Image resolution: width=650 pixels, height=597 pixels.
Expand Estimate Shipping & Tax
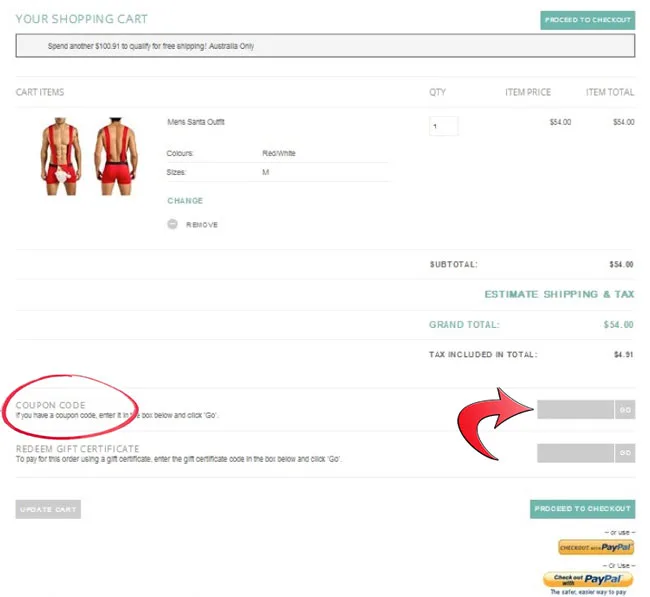[x=558, y=295]
